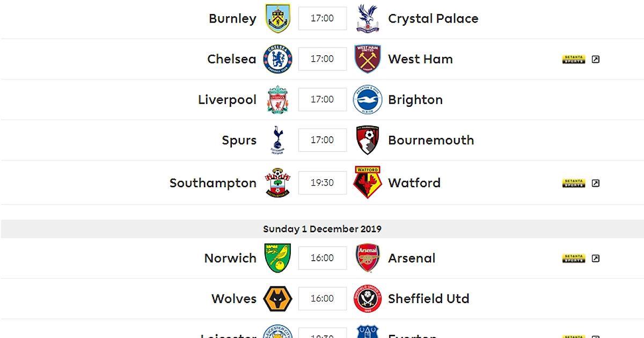Click the Burnley club crest
This screenshot has width=644, height=338.
pos(277,18)
